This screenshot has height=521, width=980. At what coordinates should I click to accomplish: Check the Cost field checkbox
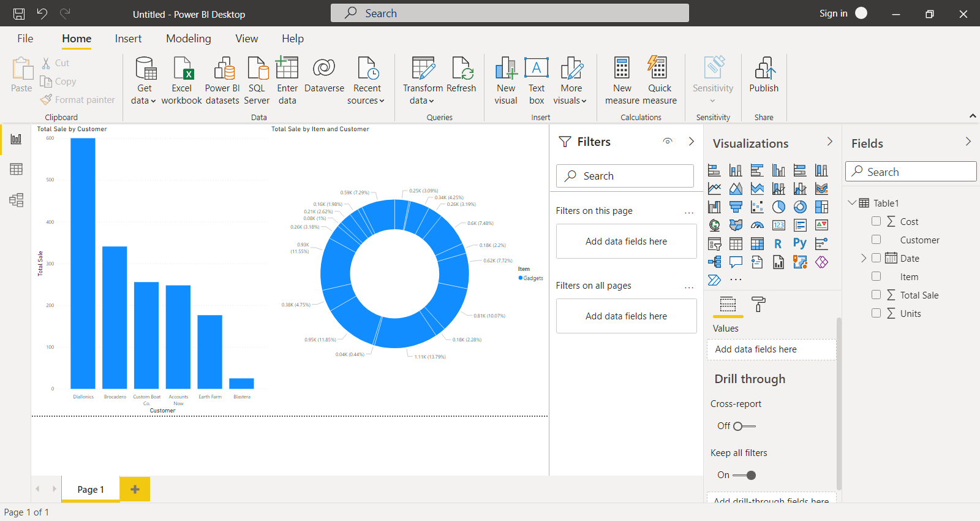(x=876, y=221)
